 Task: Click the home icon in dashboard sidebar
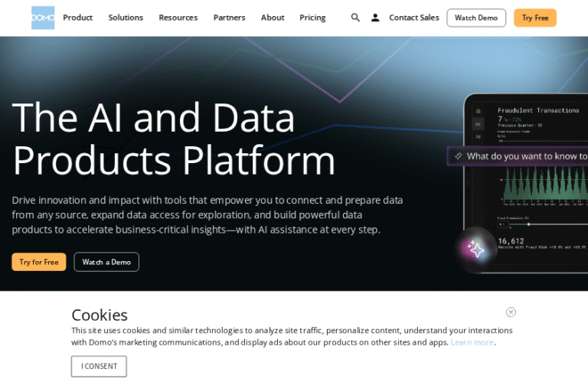(479, 111)
